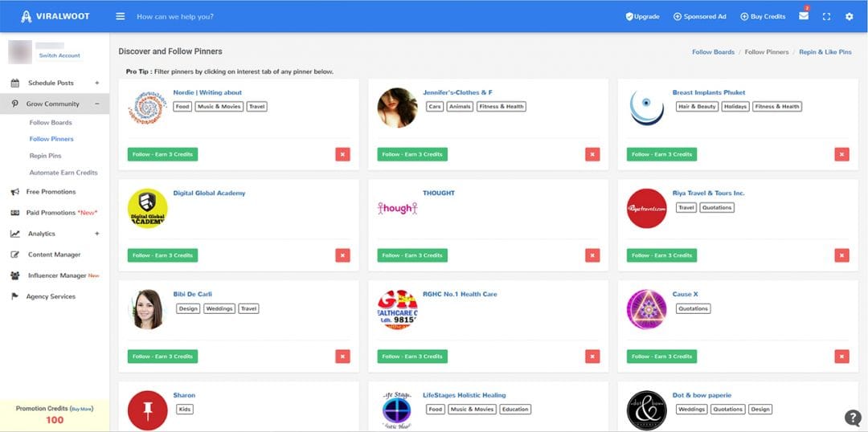
Task: Open Follow Boards in sidebar
Action: pyautogui.click(x=51, y=123)
